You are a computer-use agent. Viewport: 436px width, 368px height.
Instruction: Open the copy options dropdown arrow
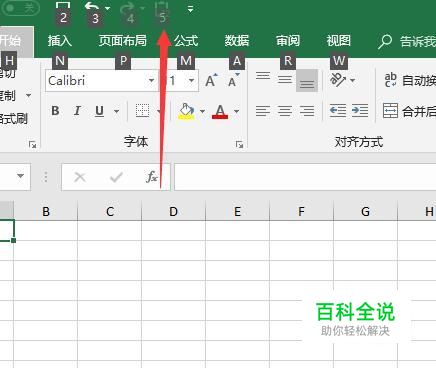tap(28, 96)
